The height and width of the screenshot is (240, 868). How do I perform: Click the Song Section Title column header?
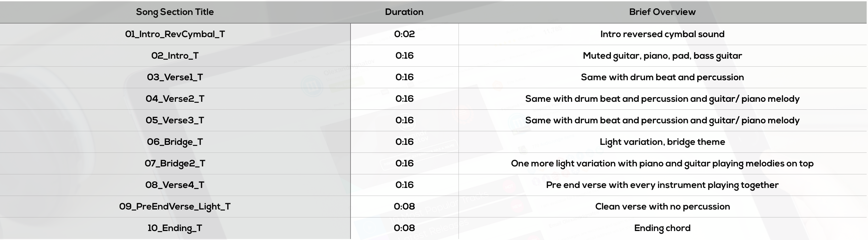[x=175, y=12]
